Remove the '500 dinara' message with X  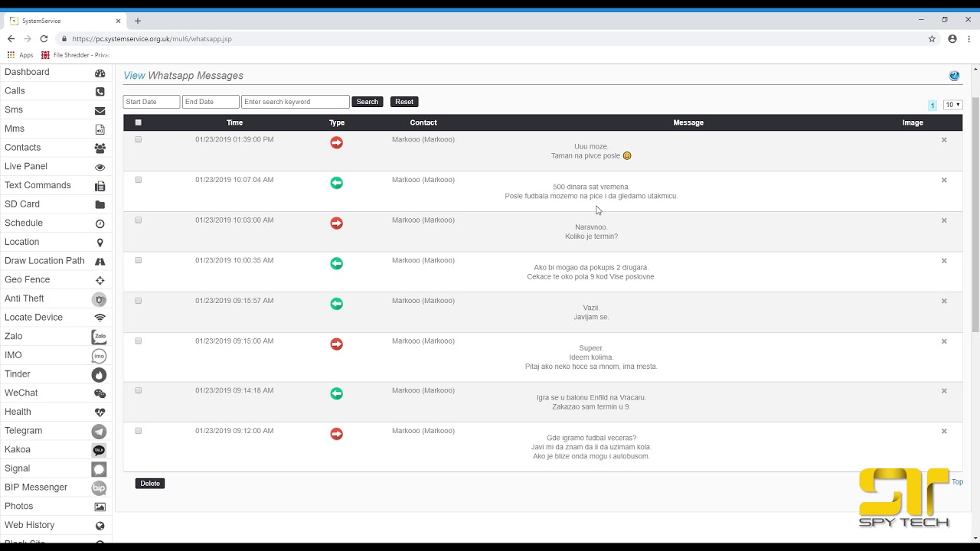944,181
